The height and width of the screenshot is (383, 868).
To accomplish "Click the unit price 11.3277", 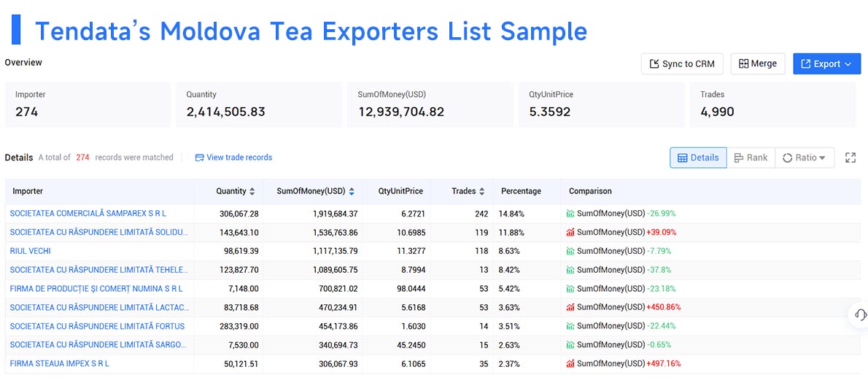I will click(411, 251).
